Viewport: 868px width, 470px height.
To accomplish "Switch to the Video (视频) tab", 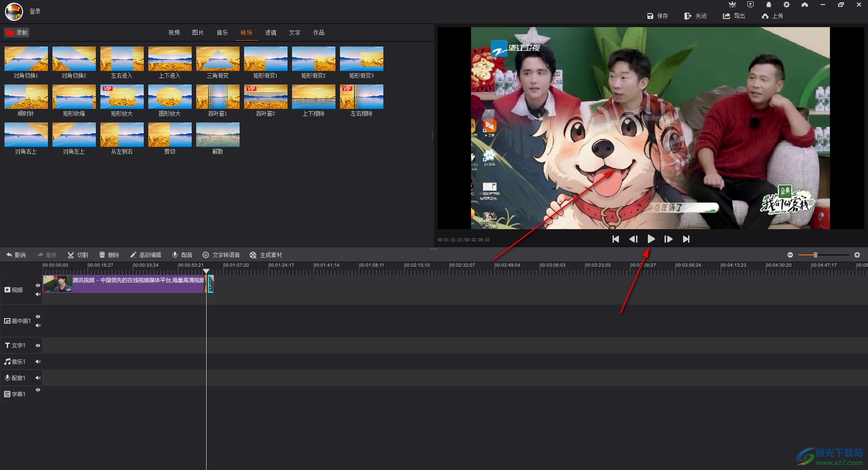I will [174, 33].
